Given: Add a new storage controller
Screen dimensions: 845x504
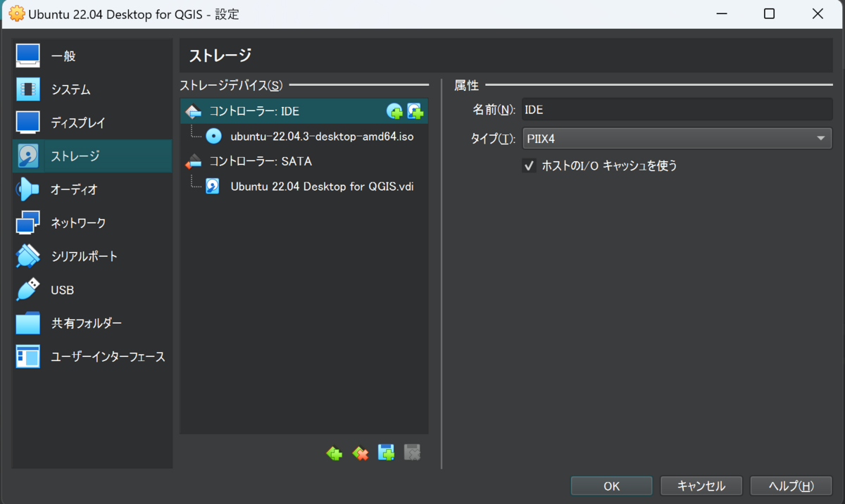Looking at the screenshot, I should (333, 453).
